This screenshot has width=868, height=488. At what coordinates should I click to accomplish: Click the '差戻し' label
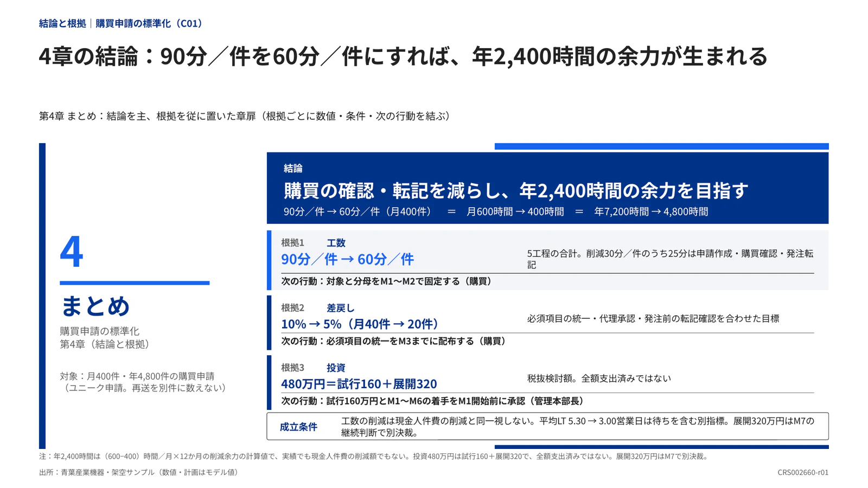[340, 307]
